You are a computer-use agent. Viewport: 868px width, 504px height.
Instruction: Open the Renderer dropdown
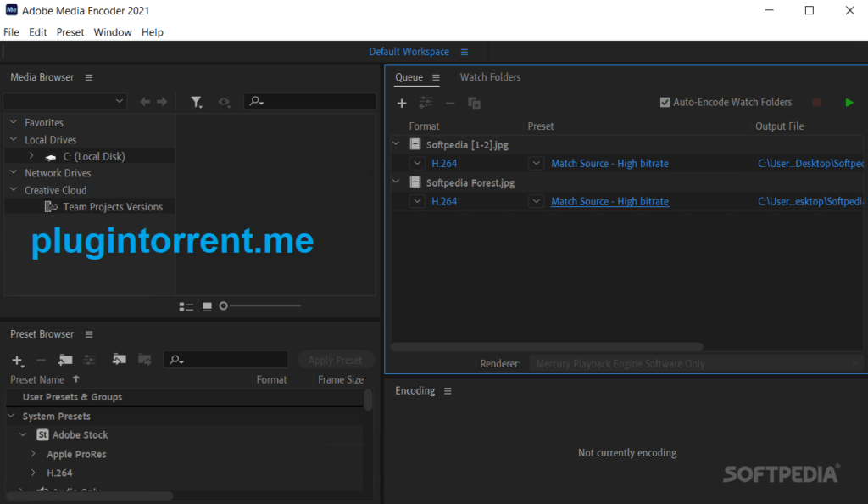697,363
